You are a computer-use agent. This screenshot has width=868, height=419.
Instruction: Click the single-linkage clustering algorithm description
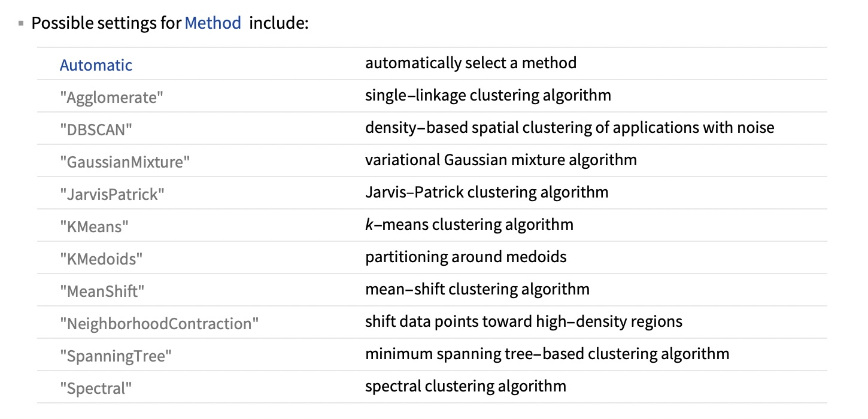488,95
